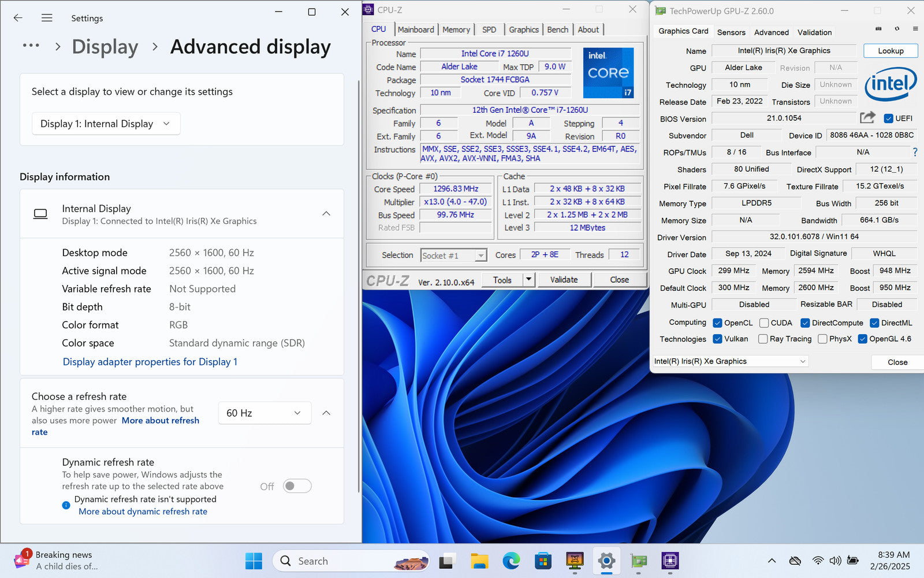The image size is (924, 578).
Task: Open Display adapter properties for Display 1
Action: click(150, 362)
